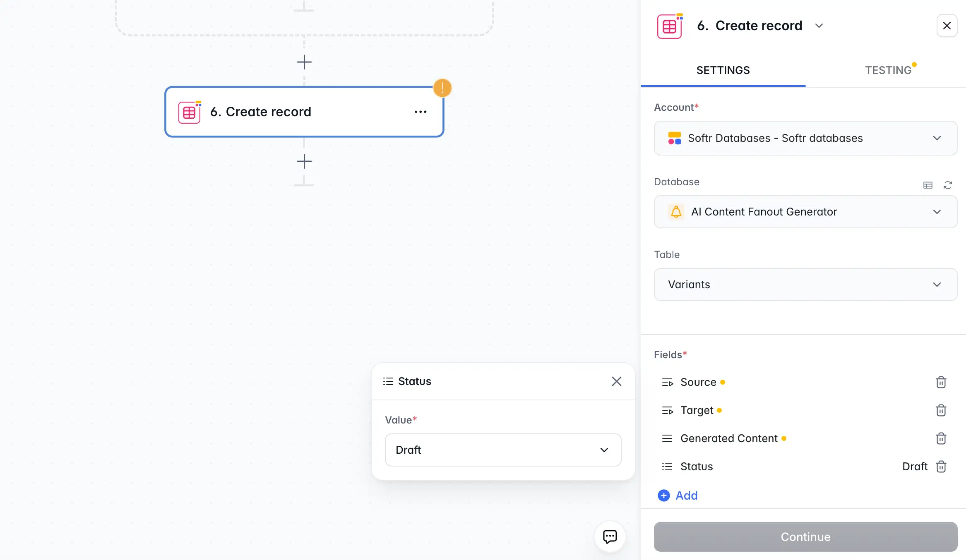Click the Draft value in Status row
966x560 pixels.
915,467
